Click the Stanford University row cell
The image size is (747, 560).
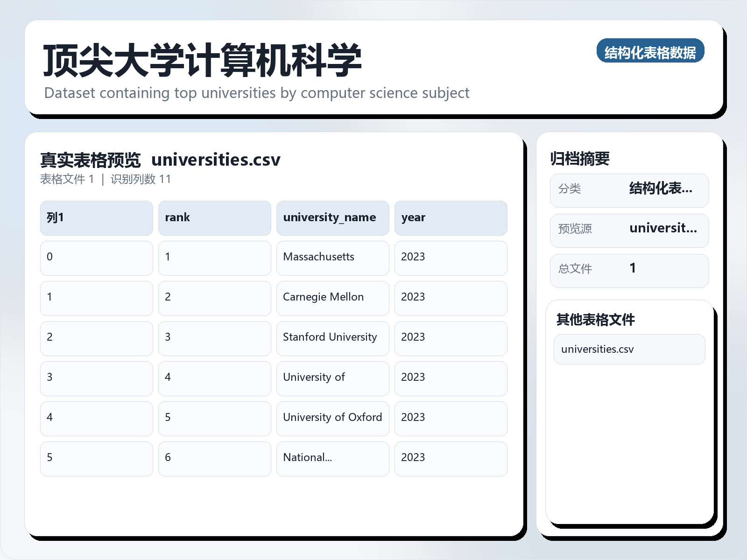(x=332, y=338)
